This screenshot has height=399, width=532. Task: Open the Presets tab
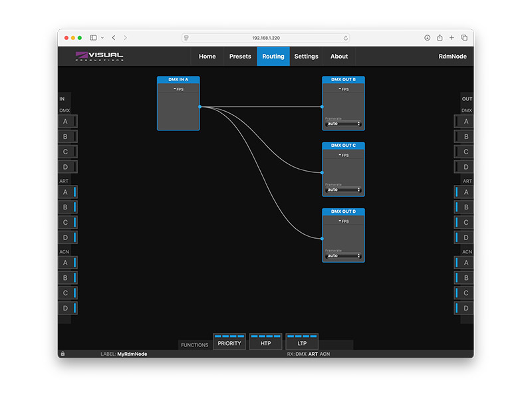[240, 57]
